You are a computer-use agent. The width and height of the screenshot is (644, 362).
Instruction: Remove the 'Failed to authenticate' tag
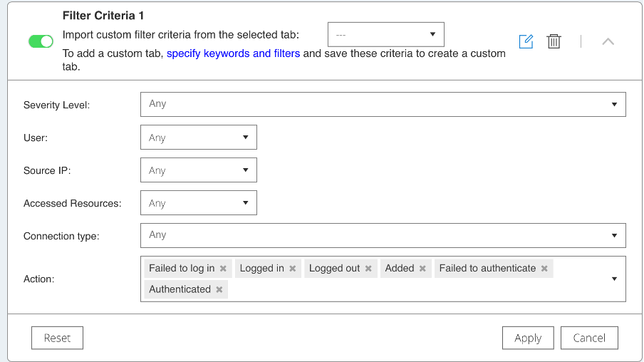click(544, 269)
